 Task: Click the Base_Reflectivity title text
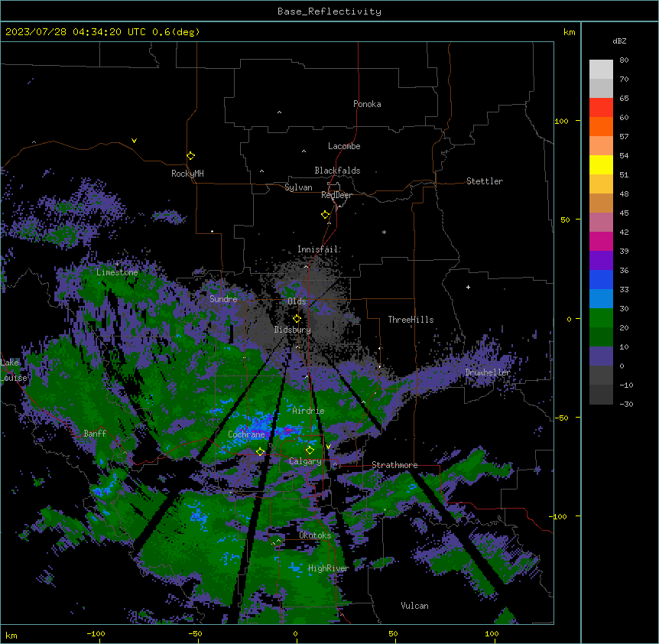pyautogui.click(x=329, y=11)
